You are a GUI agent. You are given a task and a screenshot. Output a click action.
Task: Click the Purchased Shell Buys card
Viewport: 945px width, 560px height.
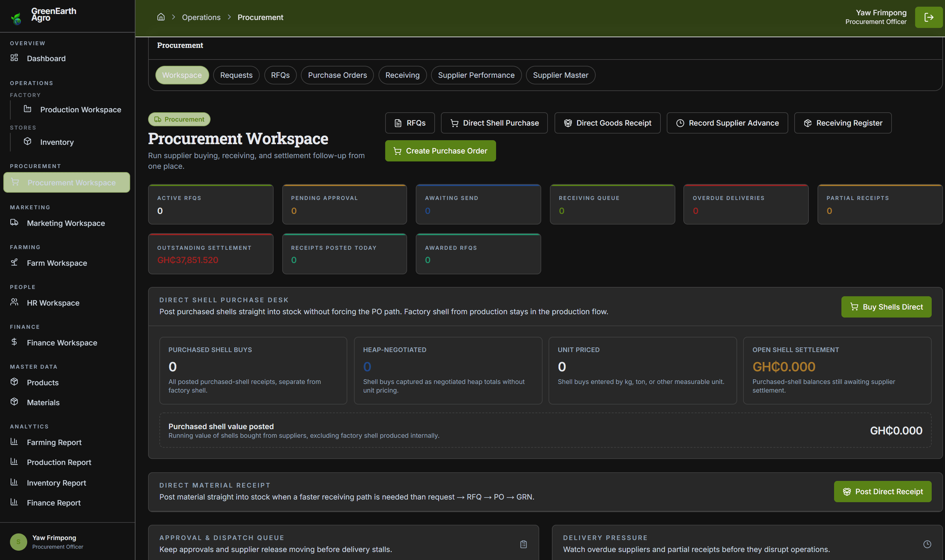pyautogui.click(x=253, y=371)
